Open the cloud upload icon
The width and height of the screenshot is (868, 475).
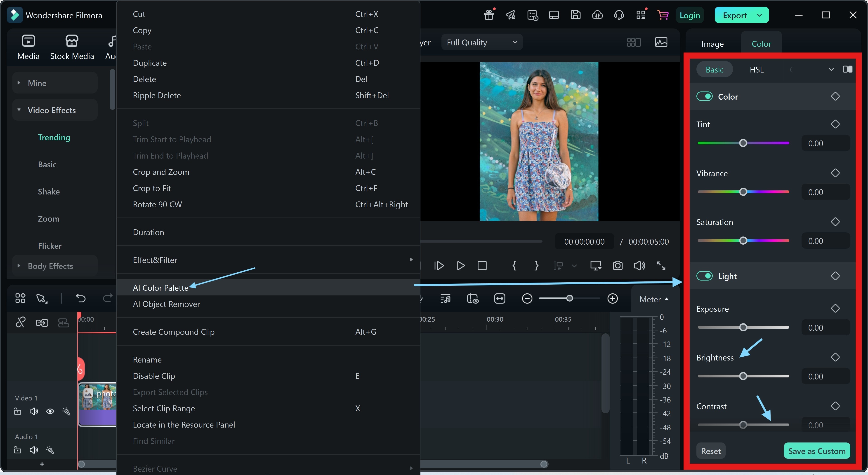597,15
